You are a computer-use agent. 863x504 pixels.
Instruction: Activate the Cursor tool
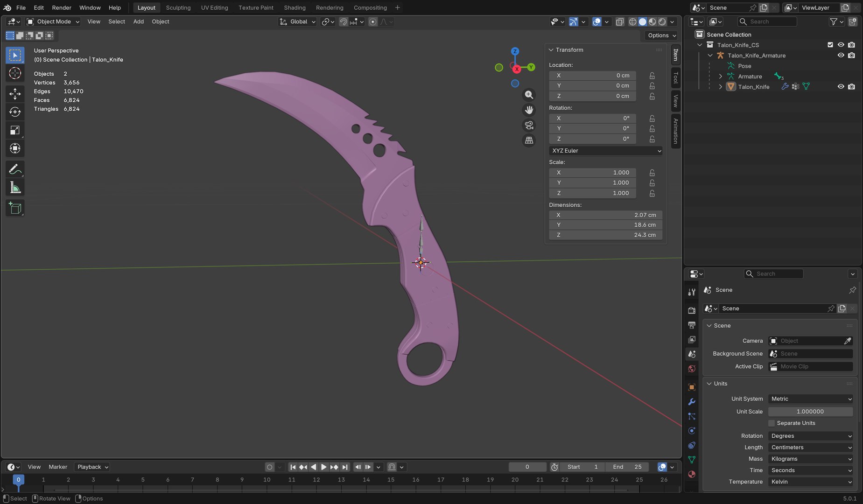click(x=15, y=73)
